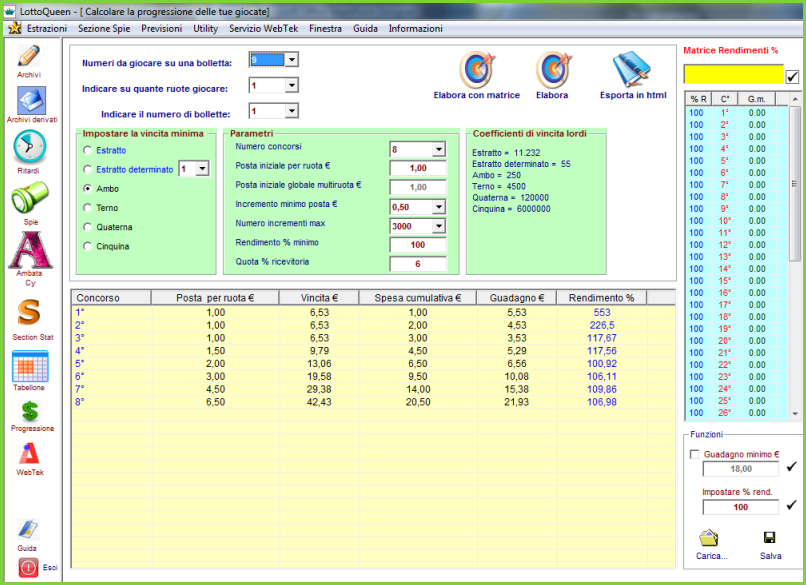Image resolution: width=806 pixels, height=585 pixels.
Task: Click the matrix list scrollbar thumb
Action: 795,184
